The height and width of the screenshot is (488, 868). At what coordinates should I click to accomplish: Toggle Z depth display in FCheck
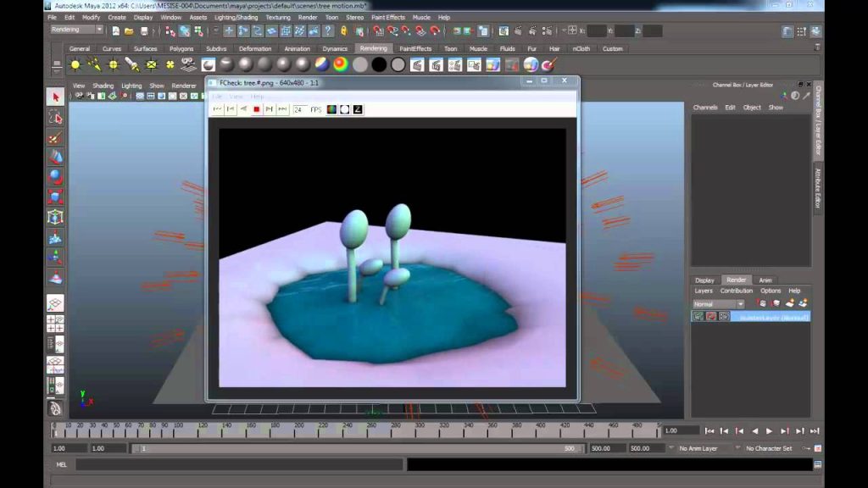359,109
